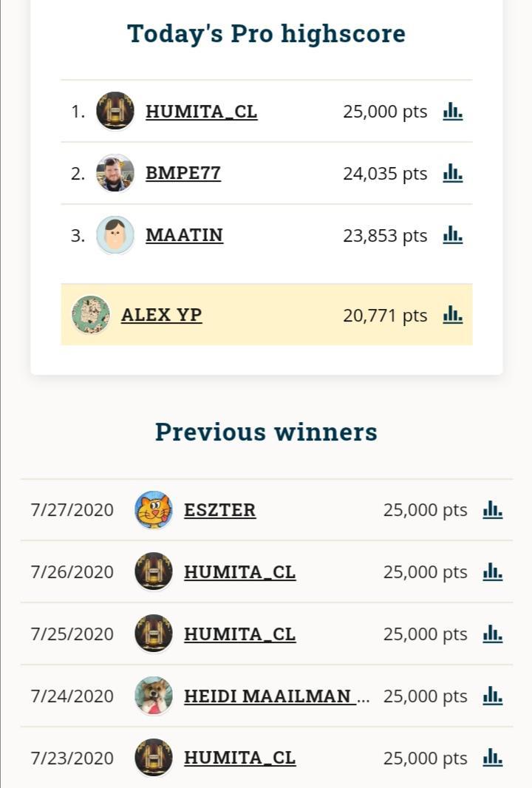
Task: View stats icon for 7/24/2020 winner
Action: pyautogui.click(x=493, y=696)
